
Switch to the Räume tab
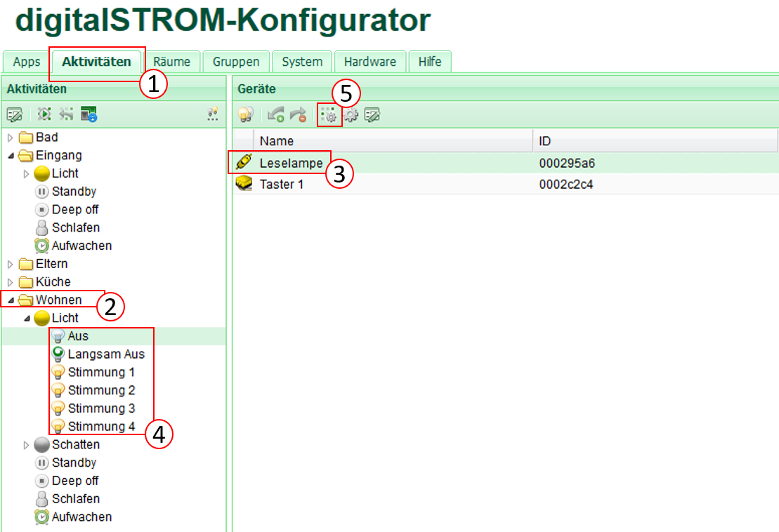(171, 62)
